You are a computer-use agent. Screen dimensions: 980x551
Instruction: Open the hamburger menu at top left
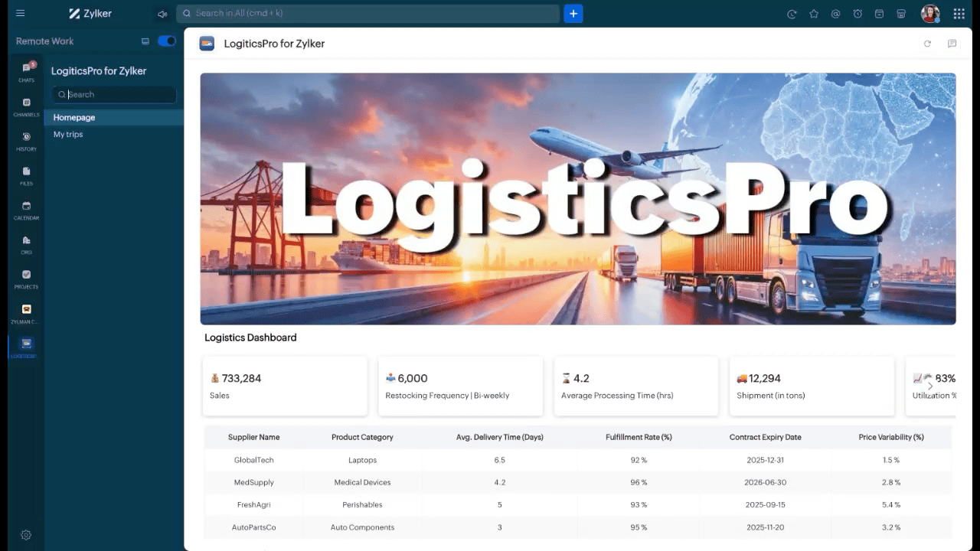(20, 14)
